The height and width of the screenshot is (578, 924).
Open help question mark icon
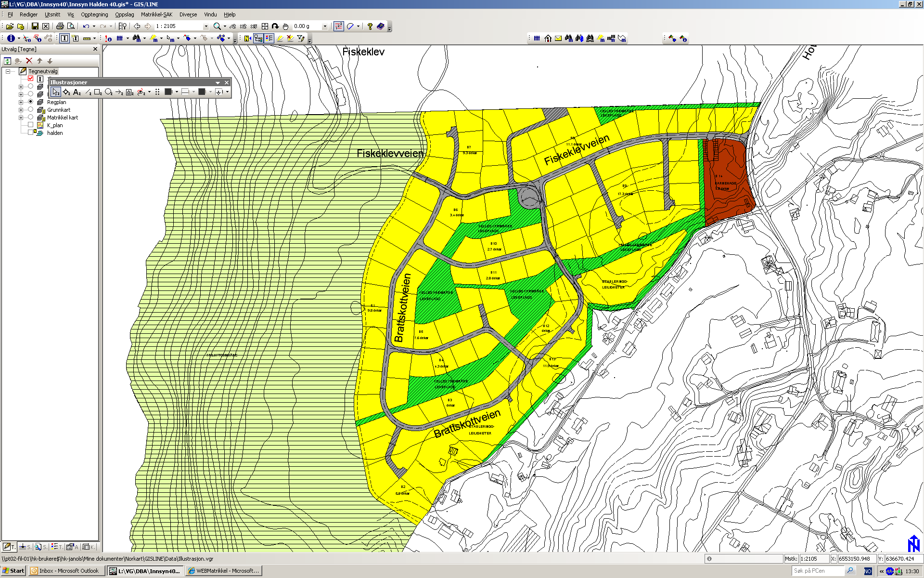[x=370, y=26]
